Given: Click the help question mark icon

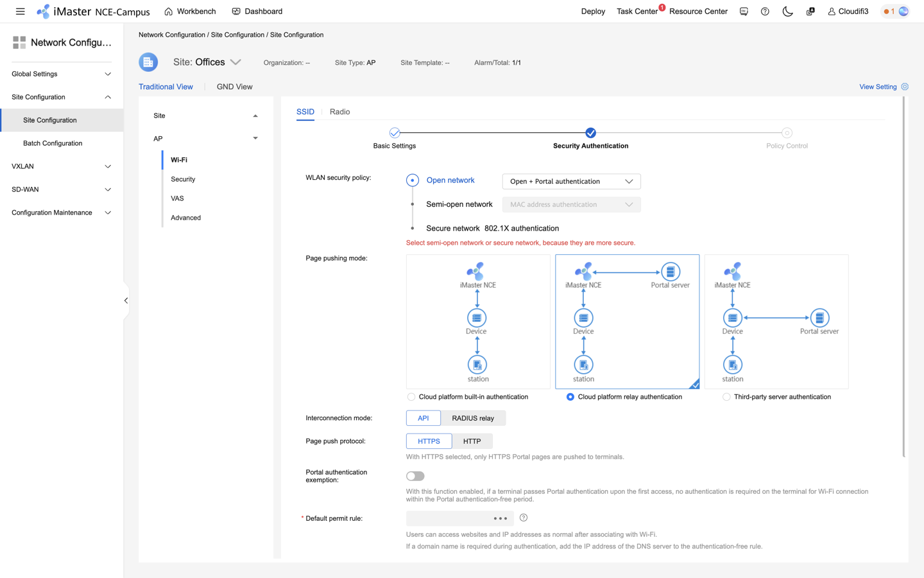Looking at the screenshot, I should pyautogui.click(x=765, y=11).
